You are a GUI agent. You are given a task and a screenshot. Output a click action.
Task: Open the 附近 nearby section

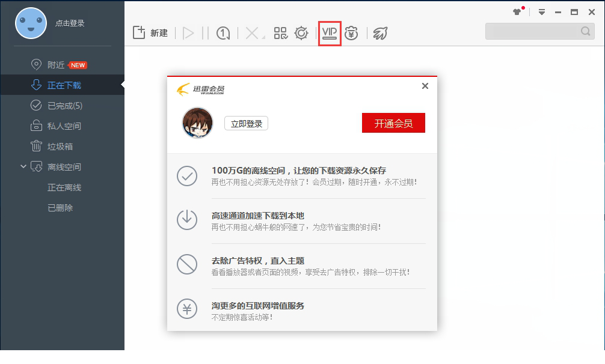pos(56,65)
